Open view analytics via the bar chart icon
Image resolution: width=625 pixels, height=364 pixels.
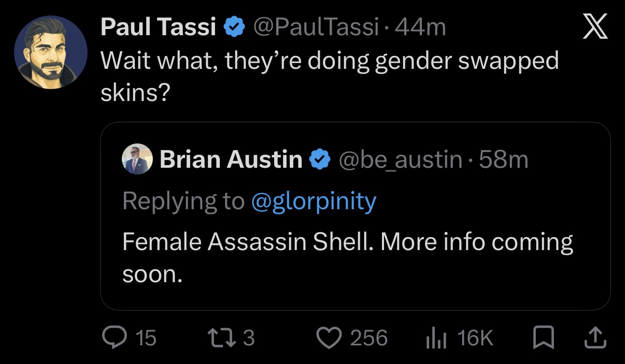[x=436, y=339]
